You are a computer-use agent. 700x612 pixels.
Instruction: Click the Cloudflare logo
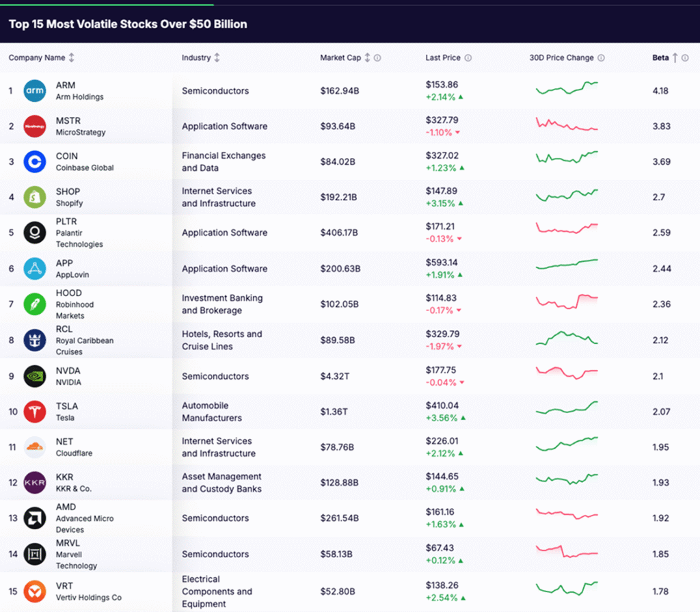(33, 447)
